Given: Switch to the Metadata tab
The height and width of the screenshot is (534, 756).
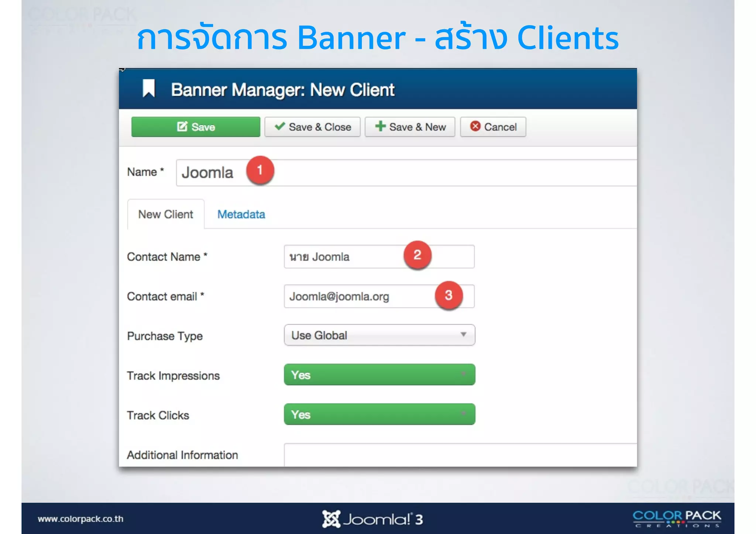Looking at the screenshot, I should click(x=241, y=214).
